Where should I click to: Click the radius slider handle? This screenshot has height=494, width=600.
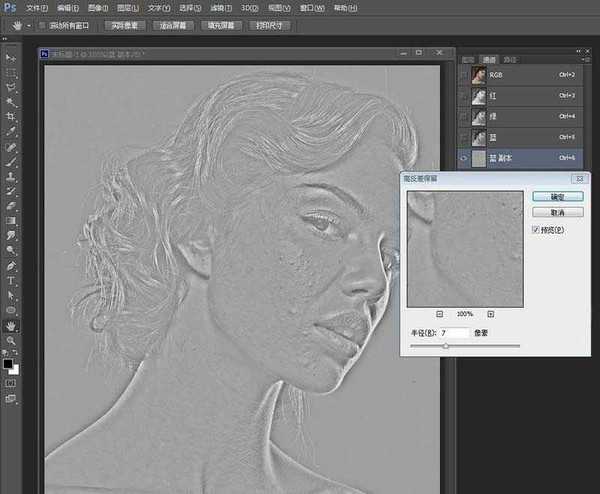point(445,345)
